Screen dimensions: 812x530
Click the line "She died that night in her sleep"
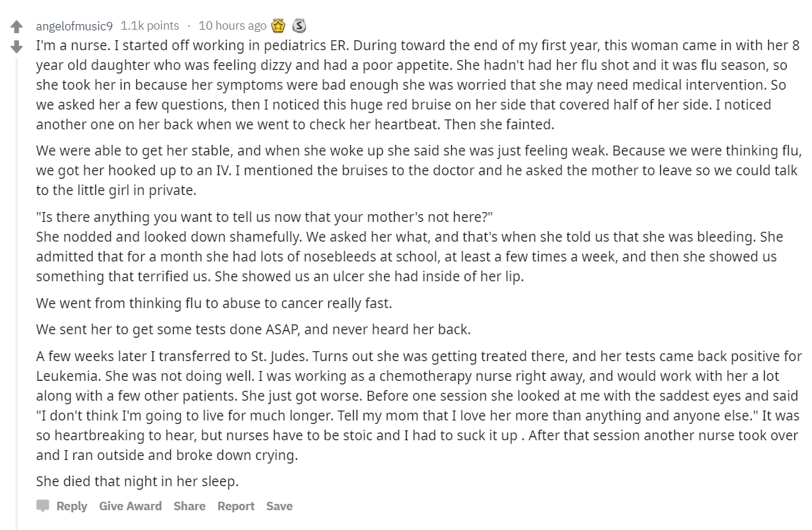(x=137, y=481)
